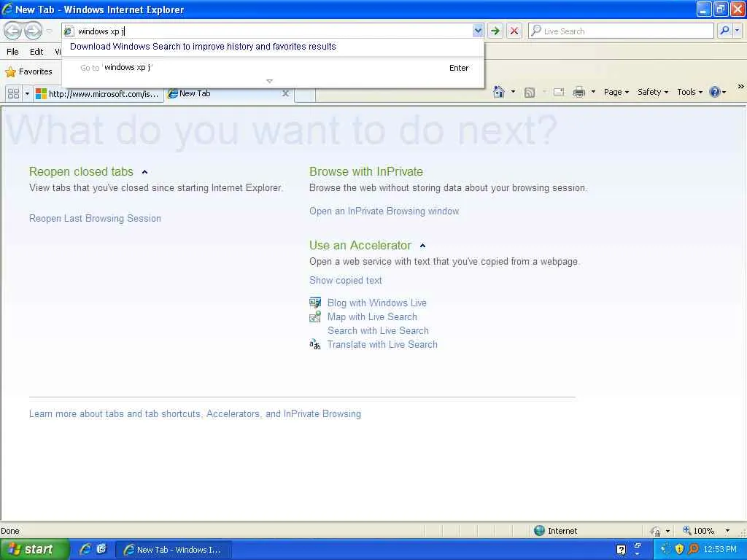Image resolution: width=747 pixels, height=560 pixels.
Task: Click the New Tab taskbar button
Action: (174, 550)
